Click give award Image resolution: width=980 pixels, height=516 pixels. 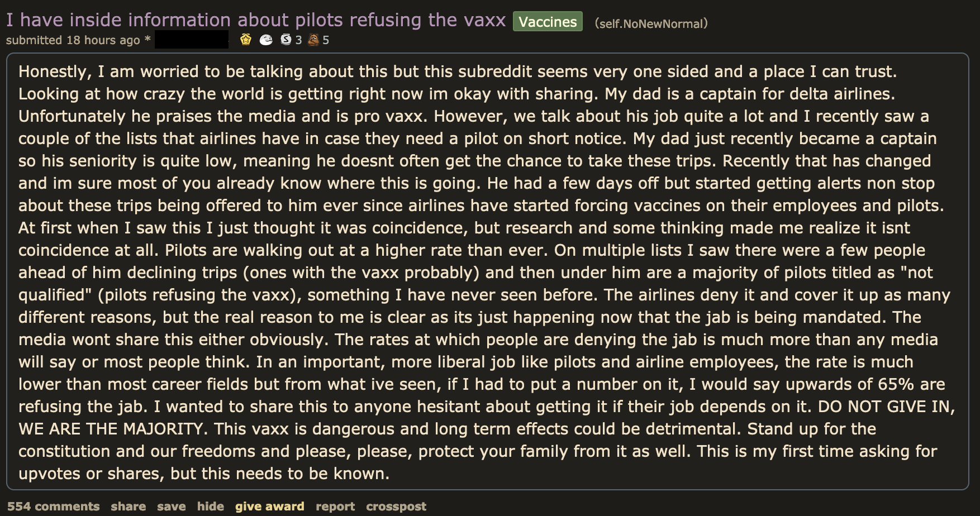coord(269,507)
